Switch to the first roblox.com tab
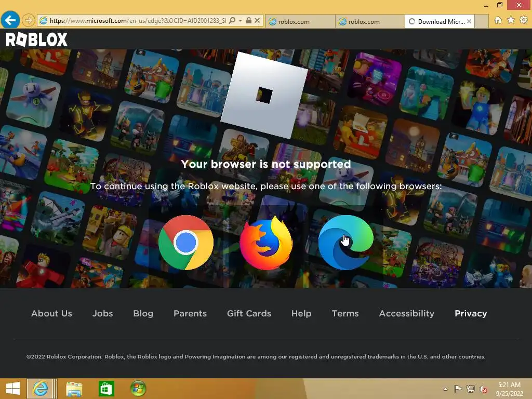532x399 pixels. click(x=300, y=22)
